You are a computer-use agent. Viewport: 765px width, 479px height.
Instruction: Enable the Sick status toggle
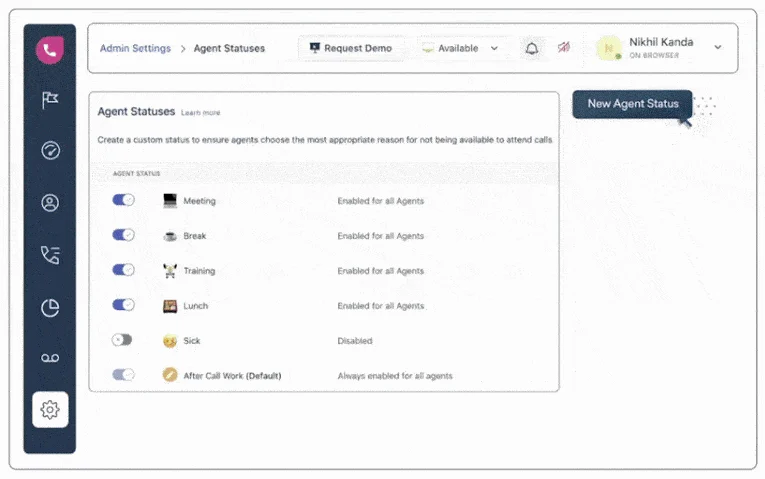[x=122, y=339]
